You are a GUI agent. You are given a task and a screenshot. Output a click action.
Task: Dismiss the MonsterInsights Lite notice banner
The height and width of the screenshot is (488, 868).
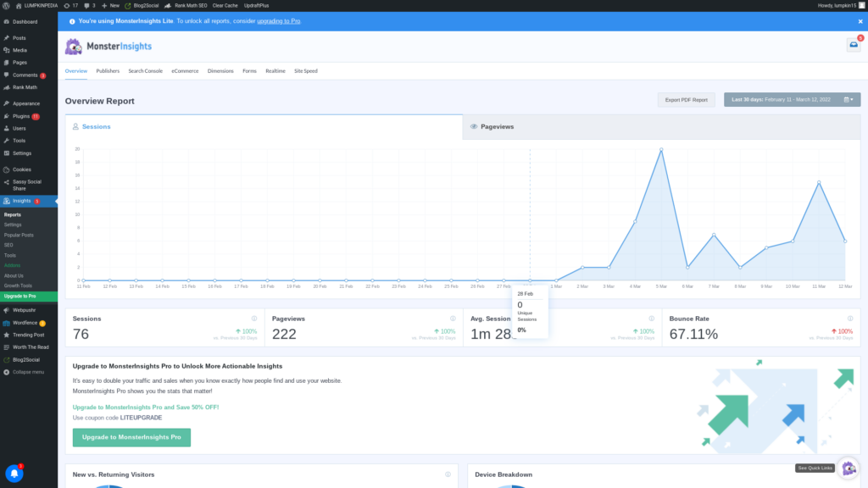click(x=860, y=21)
